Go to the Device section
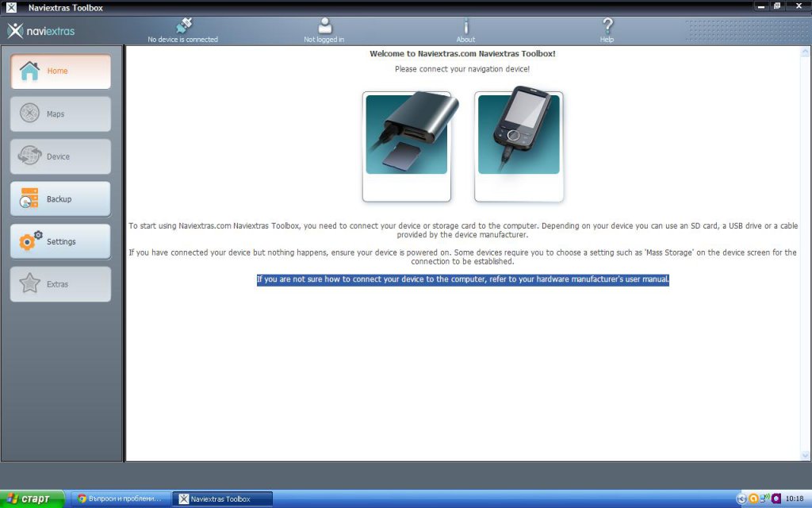 (60, 156)
